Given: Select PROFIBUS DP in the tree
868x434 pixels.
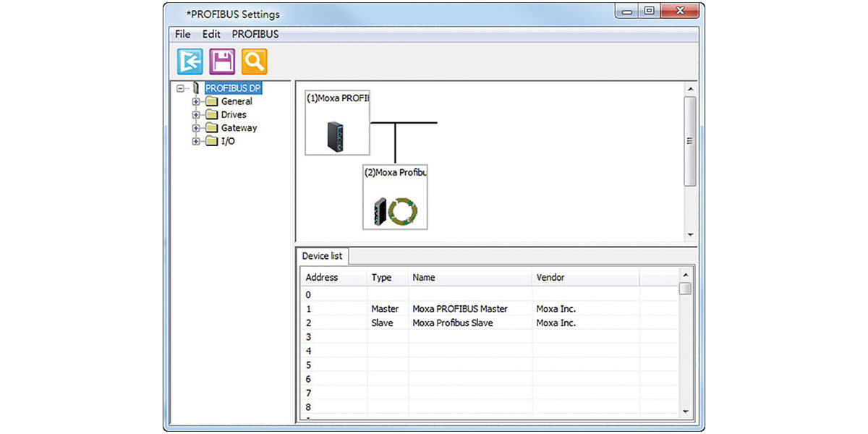Looking at the screenshot, I should [233, 88].
